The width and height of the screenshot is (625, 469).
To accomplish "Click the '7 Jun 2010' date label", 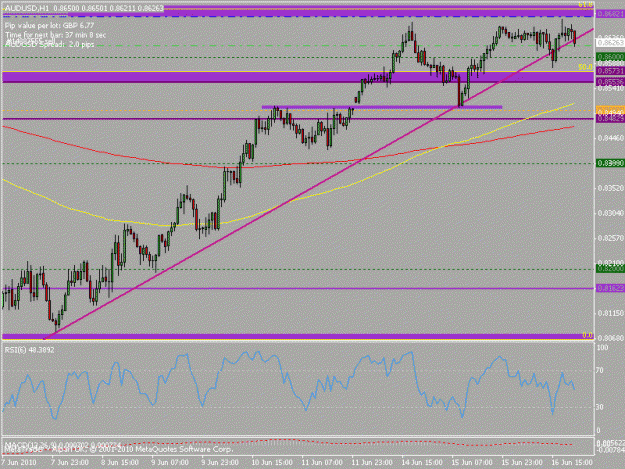I will 19,462.
